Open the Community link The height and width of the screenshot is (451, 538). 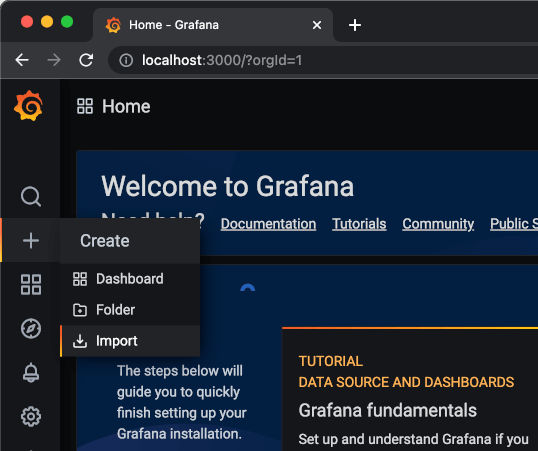point(438,224)
